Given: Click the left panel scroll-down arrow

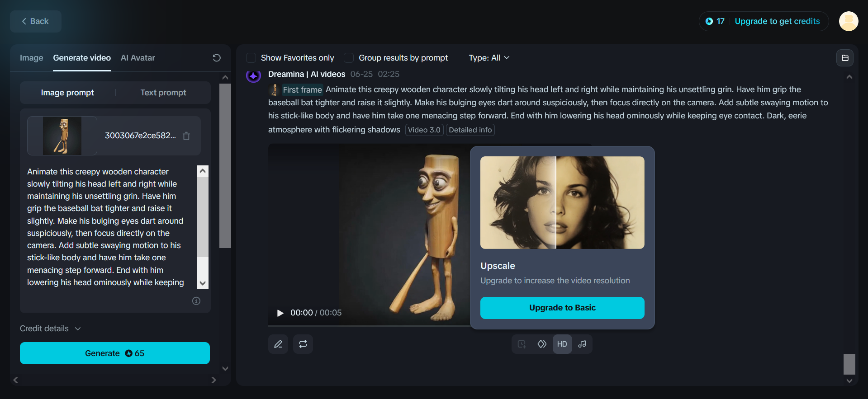Looking at the screenshot, I should tap(225, 369).
